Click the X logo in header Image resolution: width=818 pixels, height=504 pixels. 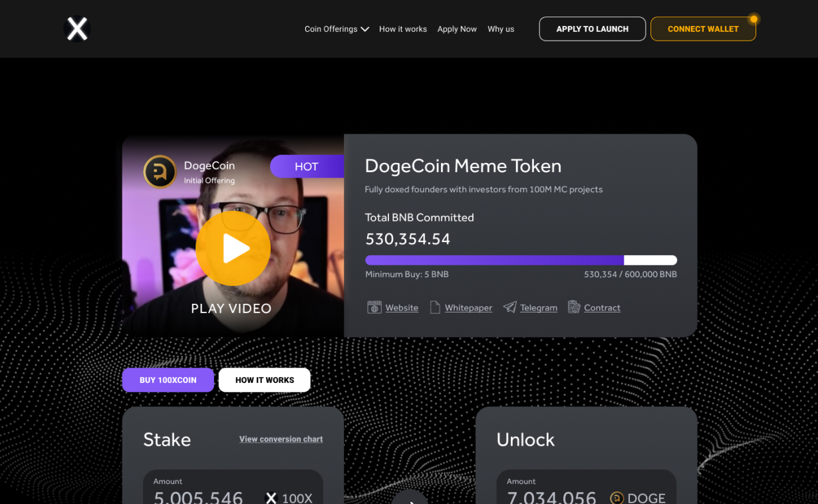[x=77, y=29]
